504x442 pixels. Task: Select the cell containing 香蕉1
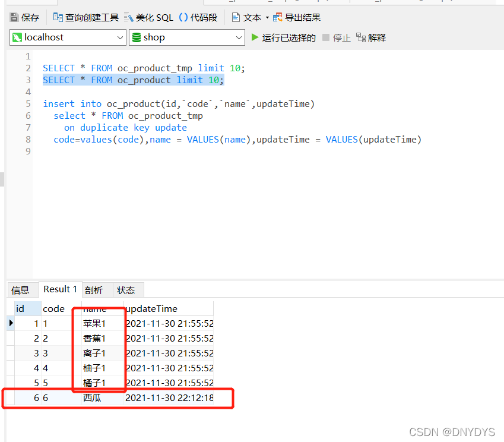(103, 339)
